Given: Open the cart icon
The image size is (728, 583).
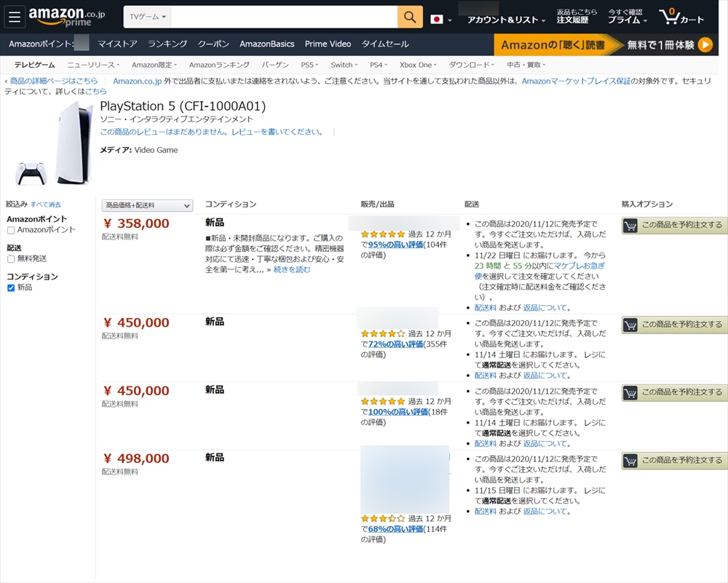Looking at the screenshot, I should pyautogui.click(x=681, y=17).
